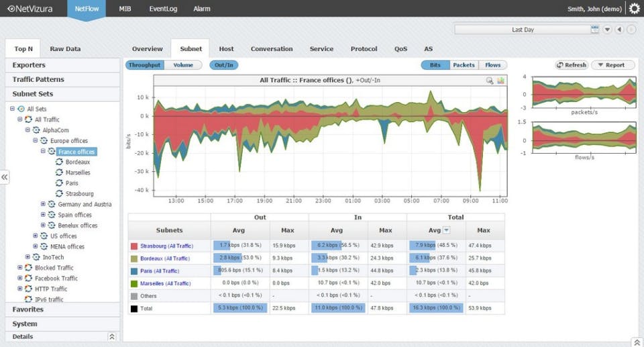Click the chart type bar icon
Viewport: 644px width, 347px height.
(x=500, y=81)
